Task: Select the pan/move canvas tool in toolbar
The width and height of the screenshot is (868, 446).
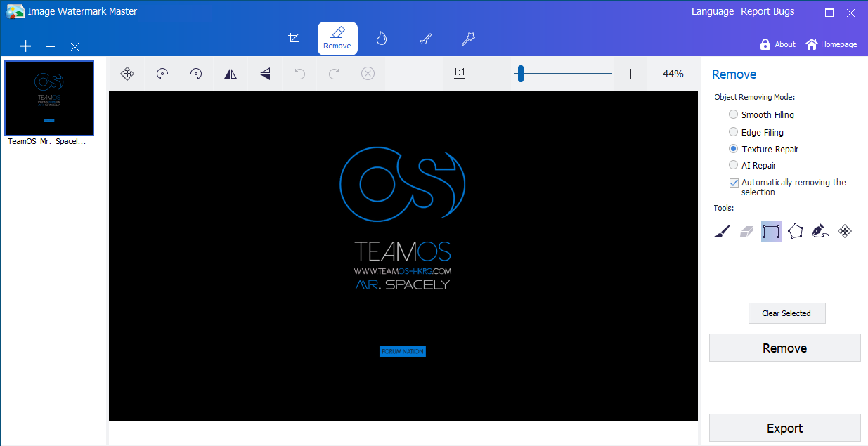Action: [127, 74]
